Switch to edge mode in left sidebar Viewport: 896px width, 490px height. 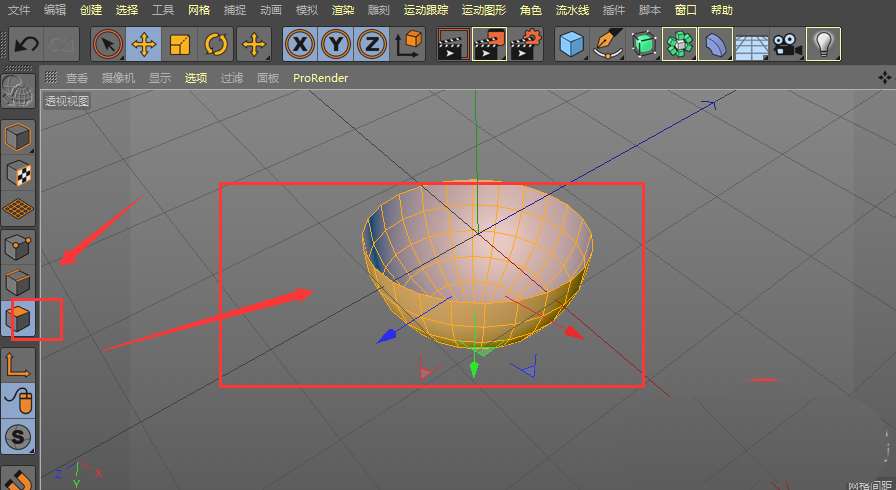coord(19,283)
